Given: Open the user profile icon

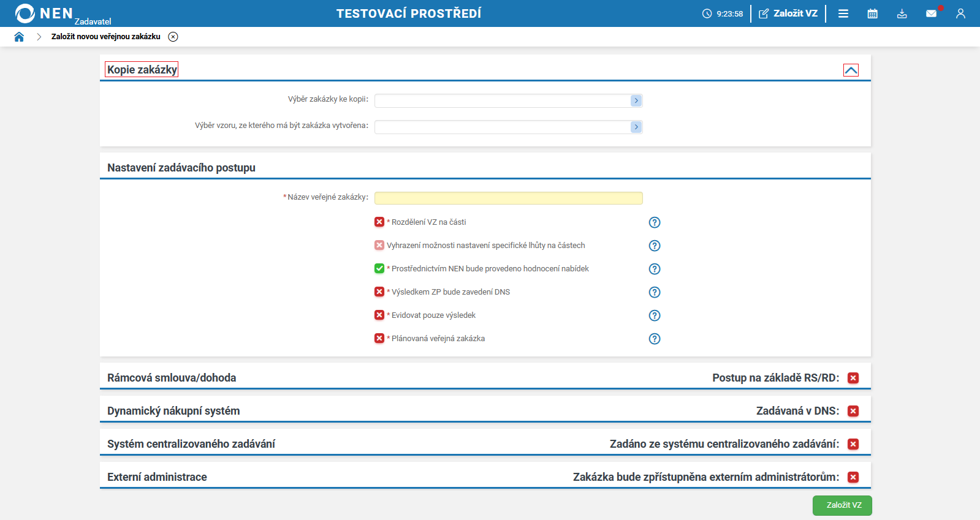Looking at the screenshot, I should click(960, 13).
